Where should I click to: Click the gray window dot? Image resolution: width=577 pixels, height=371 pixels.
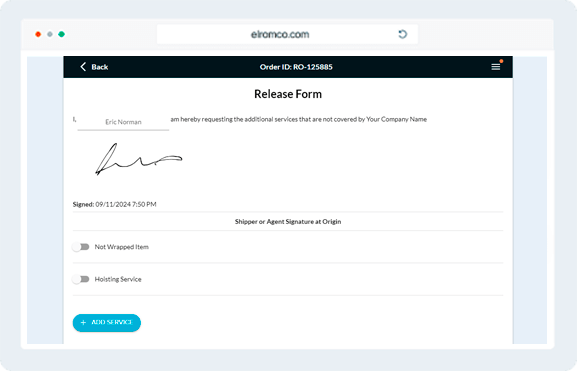coord(50,34)
